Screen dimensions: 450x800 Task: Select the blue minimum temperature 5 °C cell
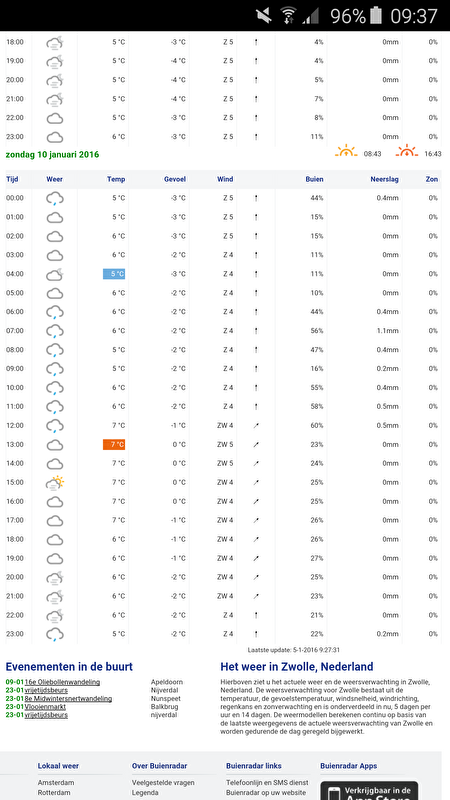114,274
